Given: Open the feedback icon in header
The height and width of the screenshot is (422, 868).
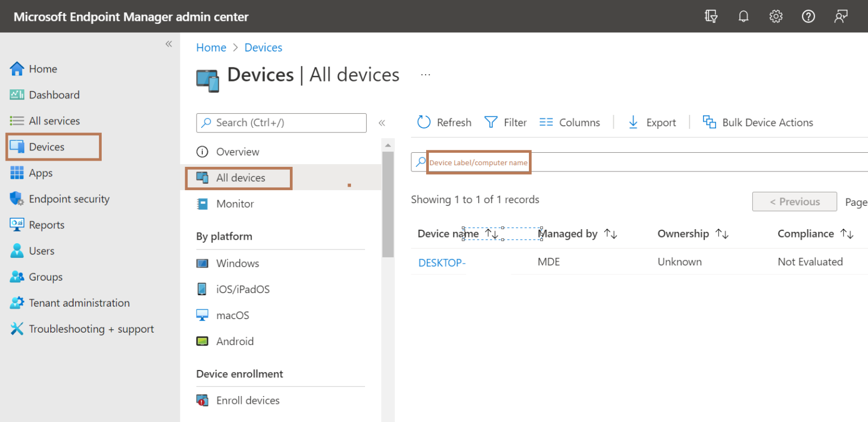Looking at the screenshot, I should coord(841,16).
